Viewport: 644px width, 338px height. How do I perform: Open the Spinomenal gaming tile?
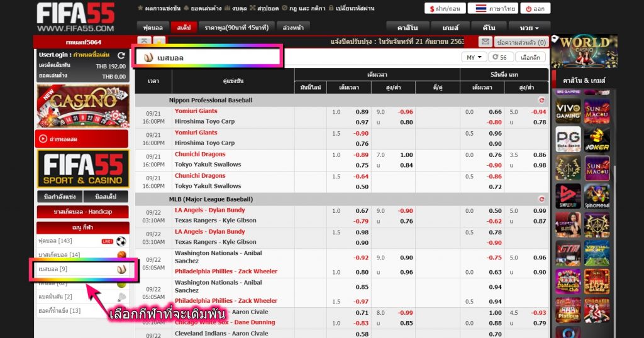597,196
